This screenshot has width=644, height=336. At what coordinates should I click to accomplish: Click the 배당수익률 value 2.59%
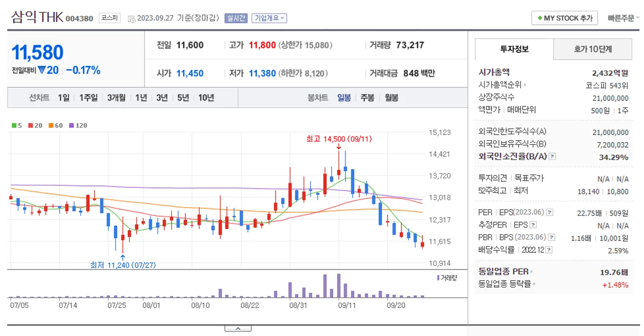[618, 251]
